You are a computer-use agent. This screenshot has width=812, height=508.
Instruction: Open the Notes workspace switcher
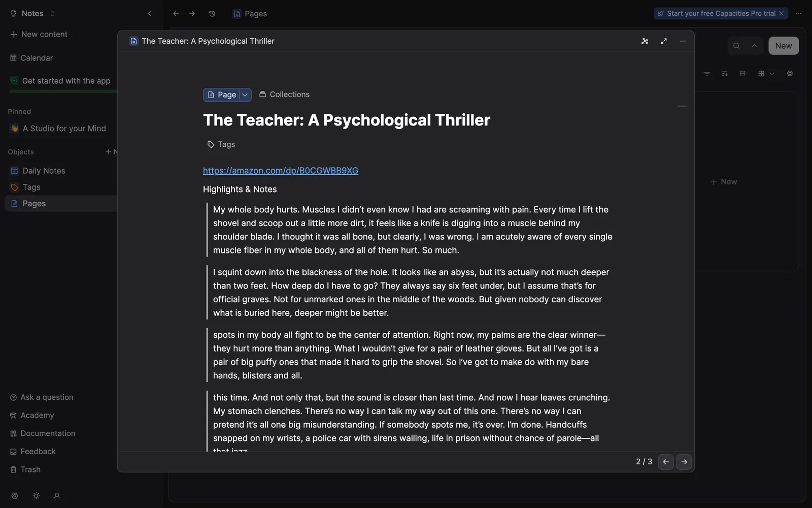pyautogui.click(x=32, y=13)
